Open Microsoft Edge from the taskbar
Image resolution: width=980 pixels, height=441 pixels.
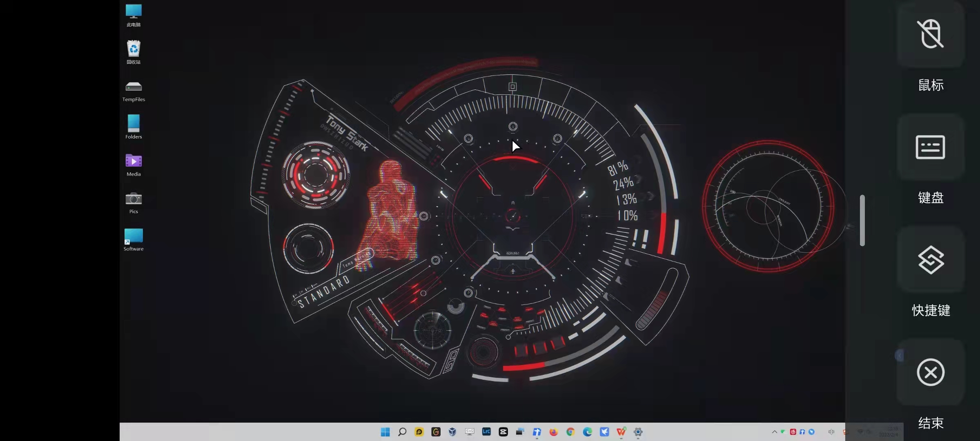click(x=587, y=432)
